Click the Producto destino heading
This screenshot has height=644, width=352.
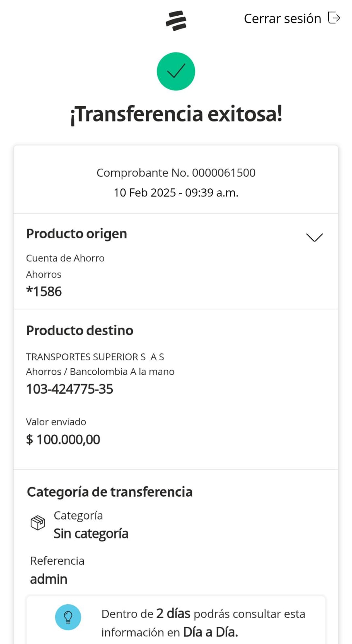[x=80, y=330]
